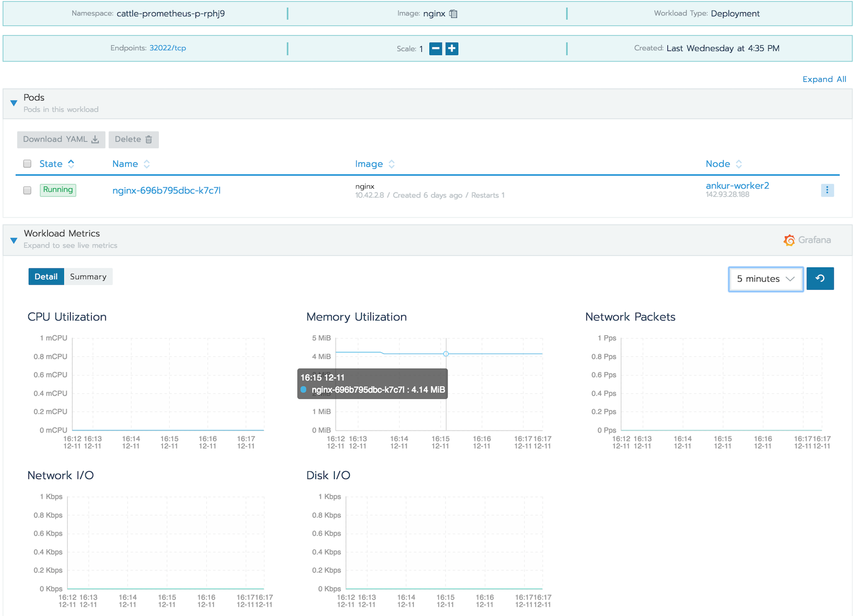
Task: Open the pod row actions kebab menu
Action: tap(827, 190)
